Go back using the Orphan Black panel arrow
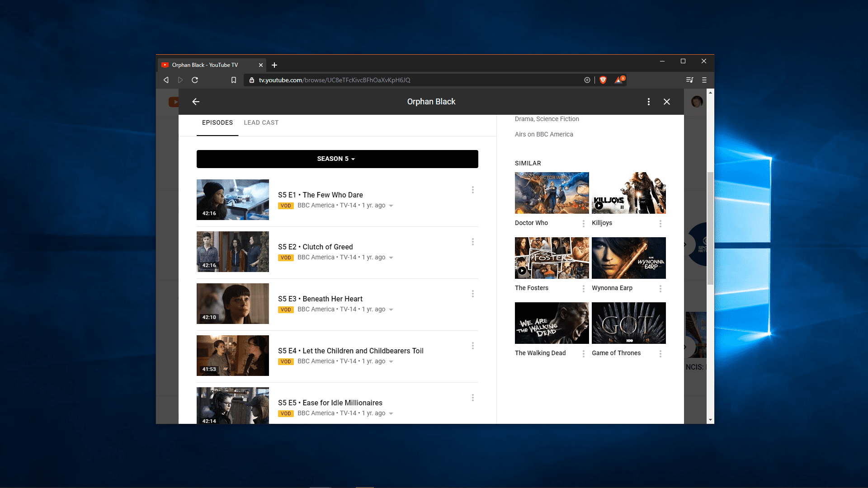Screen dimensions: 868x488 [196, 102]
